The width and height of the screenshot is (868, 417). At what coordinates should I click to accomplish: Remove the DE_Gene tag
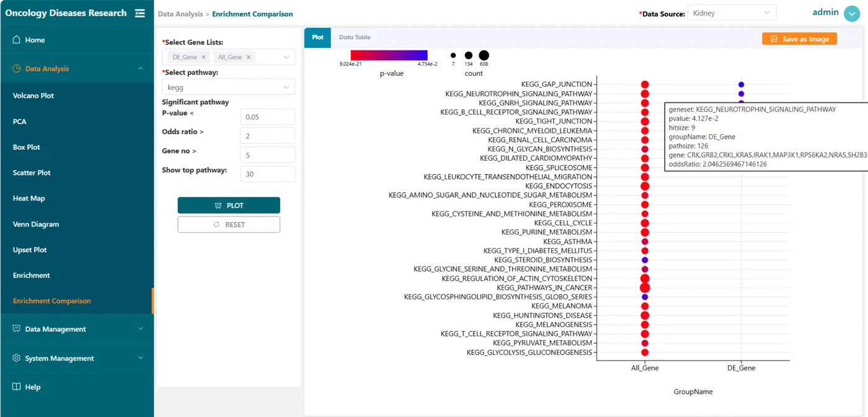(203, 57)
